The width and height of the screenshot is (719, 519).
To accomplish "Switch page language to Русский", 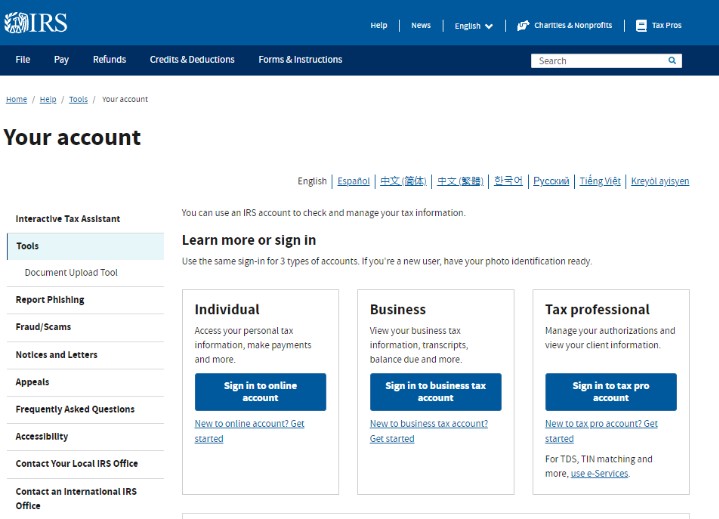I will 551,181.
